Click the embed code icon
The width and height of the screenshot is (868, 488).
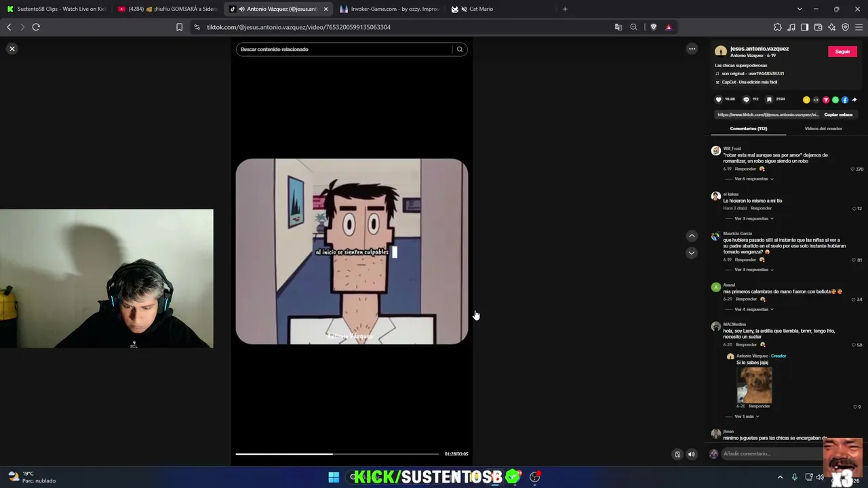pyautogui.click(x=816, y=100)
